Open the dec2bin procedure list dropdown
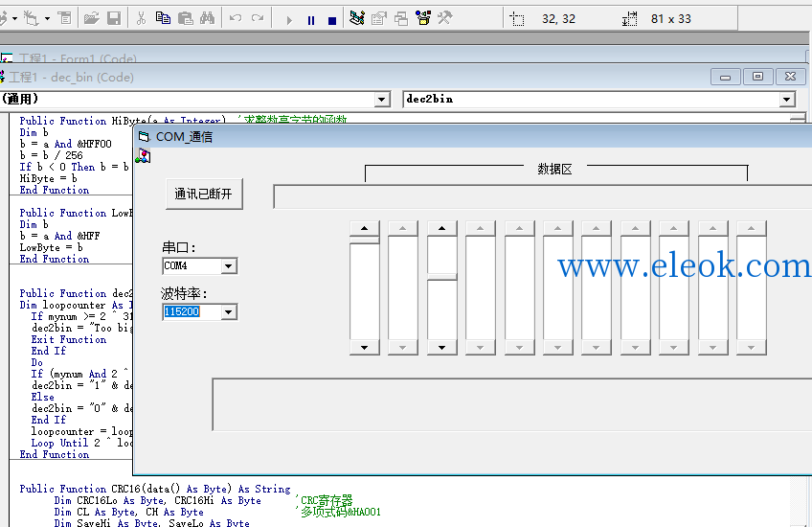Viewport: 812px width, 527px height. (787, 99)
